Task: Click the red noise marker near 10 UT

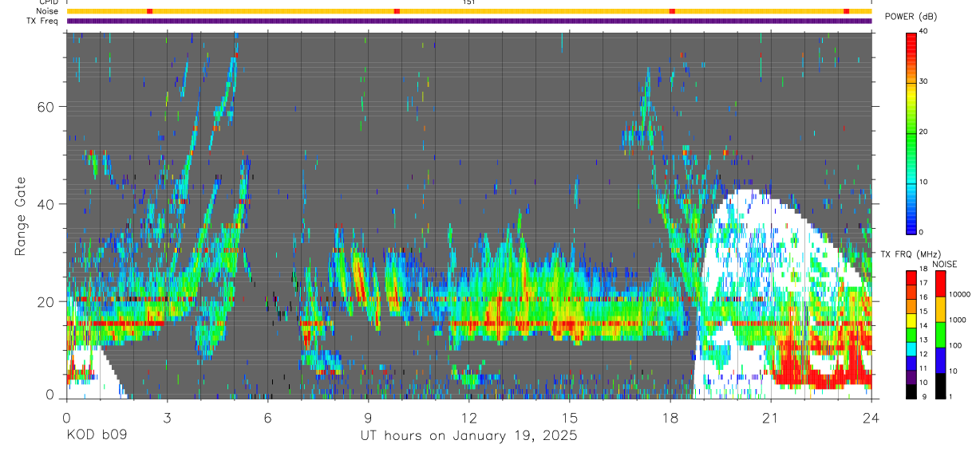Action: pos(397,11)
